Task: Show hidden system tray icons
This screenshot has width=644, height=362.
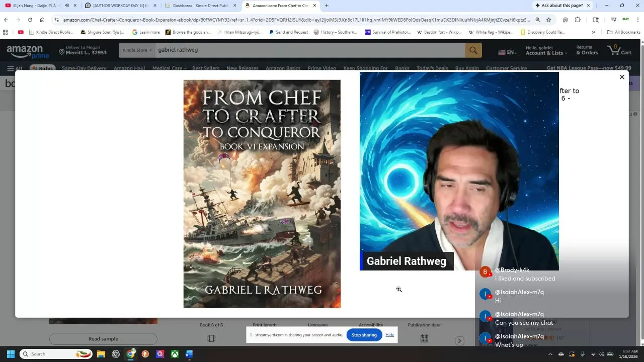Action: (x=550, y=354)
